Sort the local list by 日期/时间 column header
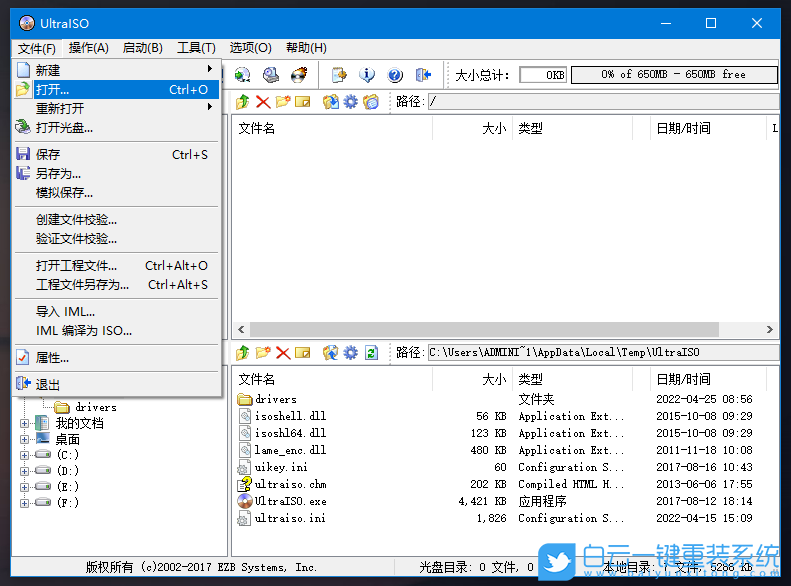The height and width of the screenshot is (586, 791). 708,379
